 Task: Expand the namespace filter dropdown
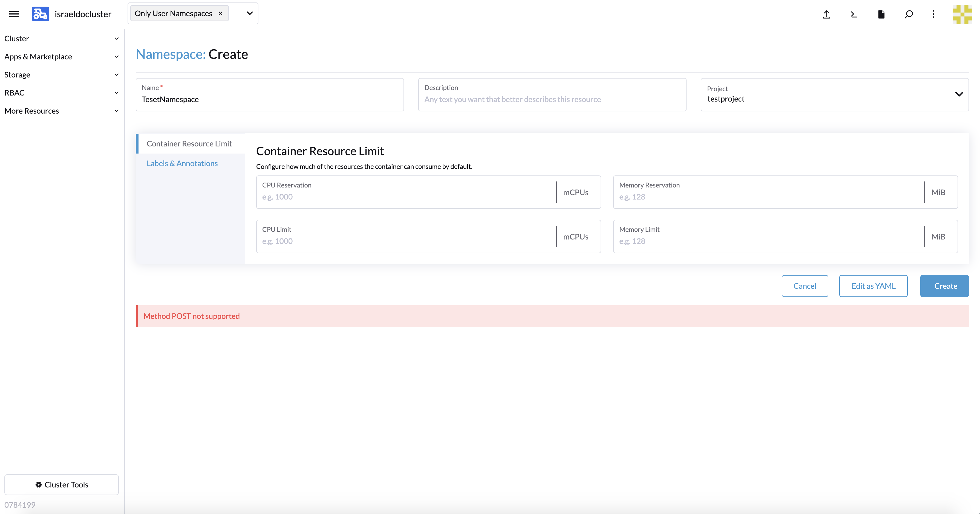coord(249,13)
